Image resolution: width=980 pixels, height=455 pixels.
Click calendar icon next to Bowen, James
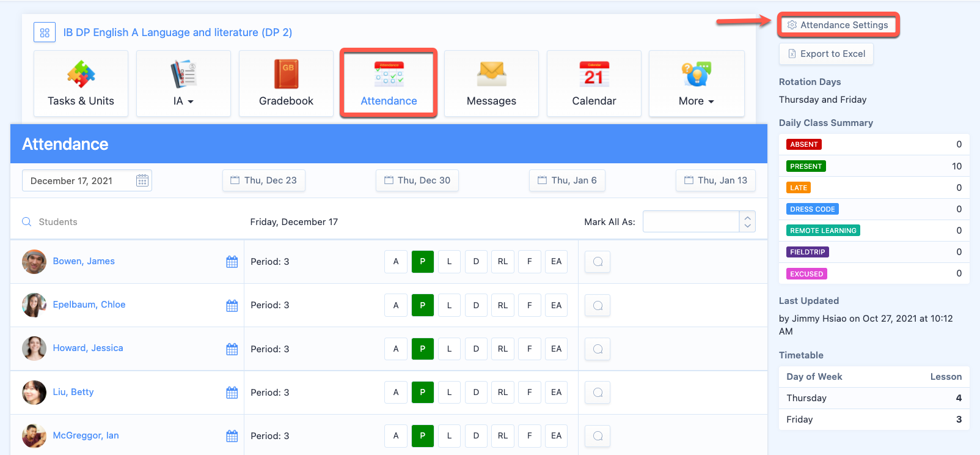232,262
